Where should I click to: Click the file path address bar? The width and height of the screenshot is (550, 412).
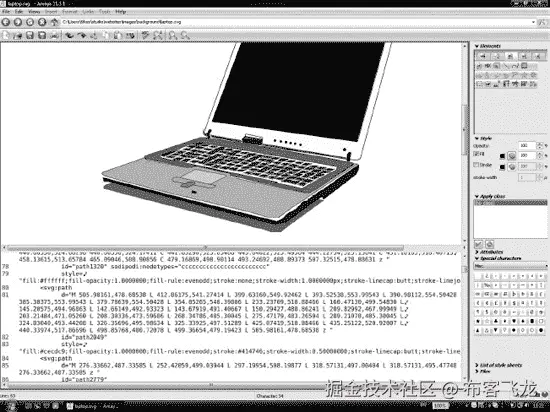pyautogui.click(x=296, y=22)
